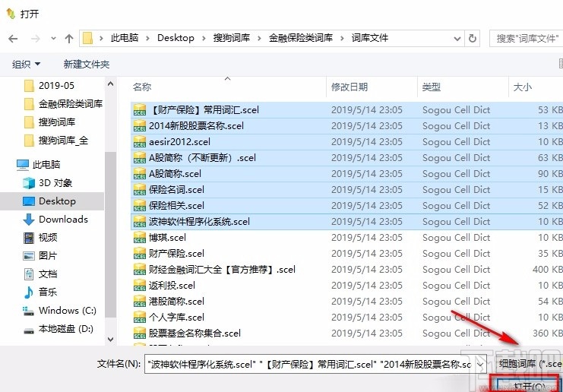Select 搜狗词库 folder in sidebar
Image resolution: width=563 pixels, height=392 pixels.
[49, 122]
